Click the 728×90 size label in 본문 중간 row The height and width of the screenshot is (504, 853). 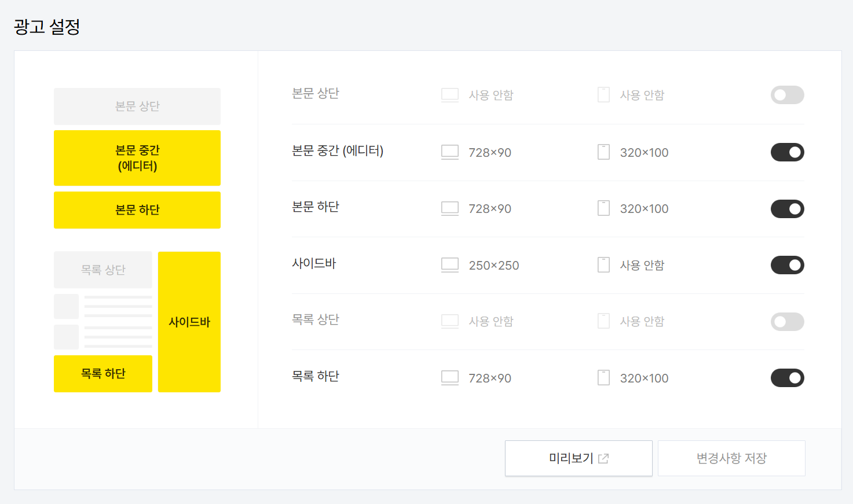(489, 152)
